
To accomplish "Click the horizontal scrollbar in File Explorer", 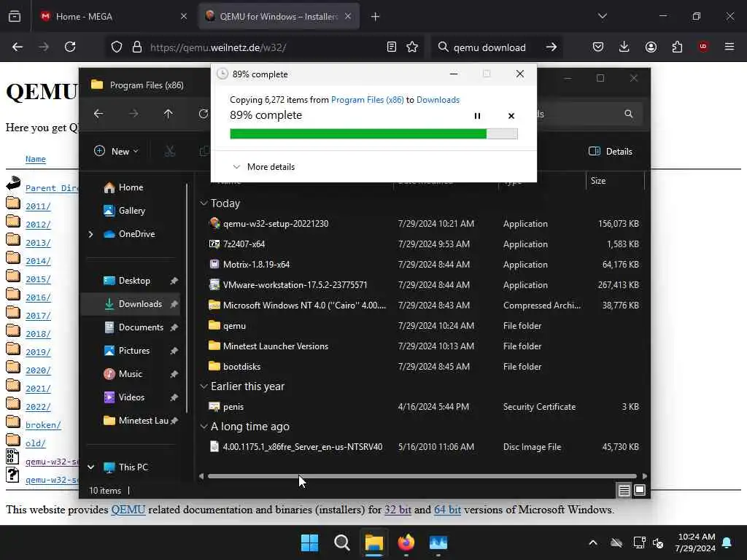I will point(422,476).
